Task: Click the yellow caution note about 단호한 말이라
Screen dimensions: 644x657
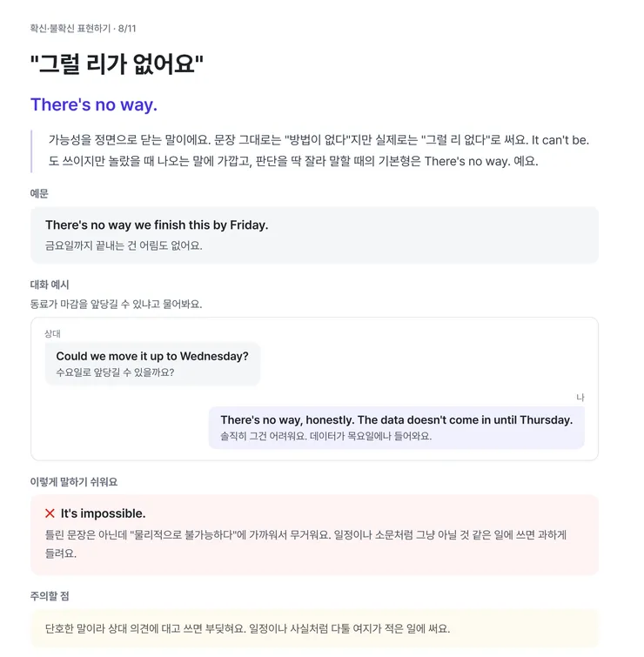Action: pyautogui.click(x=314, y=628)
